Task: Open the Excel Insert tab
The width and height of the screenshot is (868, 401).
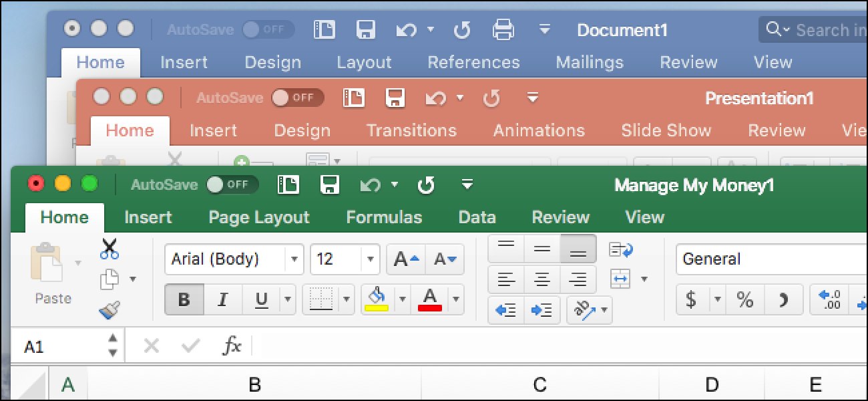Action: click(148, 217)
